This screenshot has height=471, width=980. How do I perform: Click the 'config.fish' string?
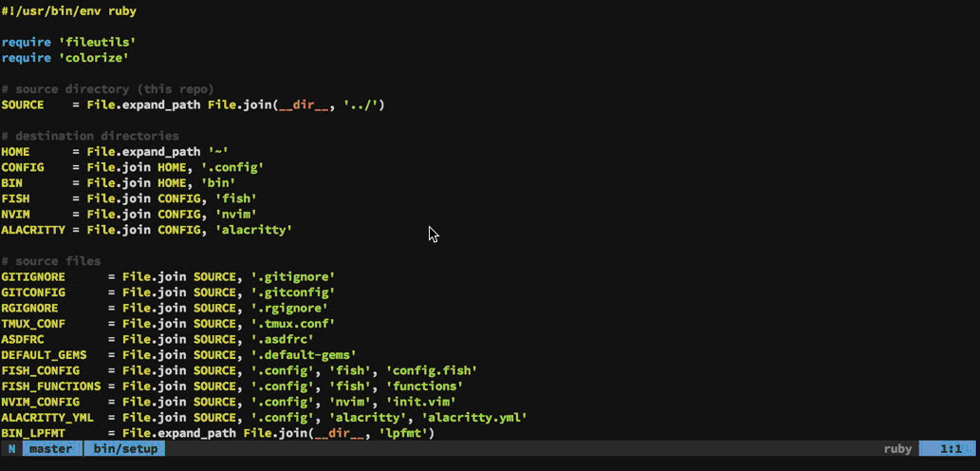pos(432,371)
